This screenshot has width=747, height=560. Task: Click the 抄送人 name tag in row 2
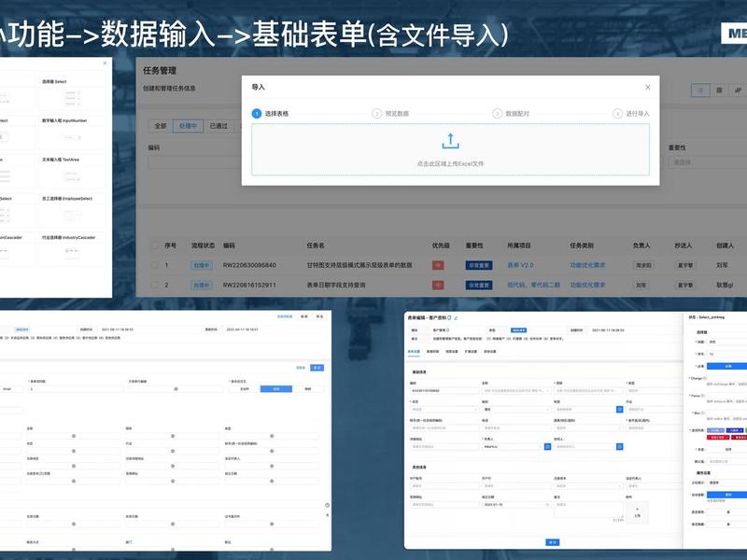685,286
